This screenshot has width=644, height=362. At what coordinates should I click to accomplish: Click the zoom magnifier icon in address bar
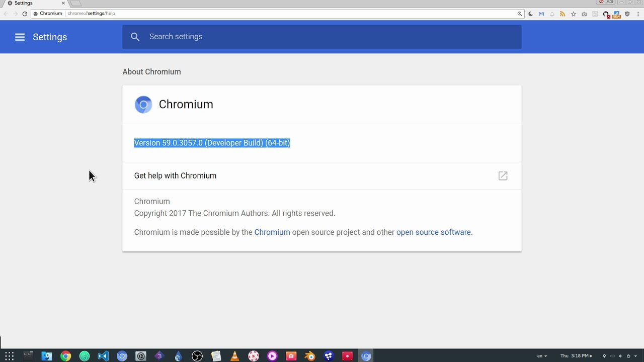pos(520,14)
